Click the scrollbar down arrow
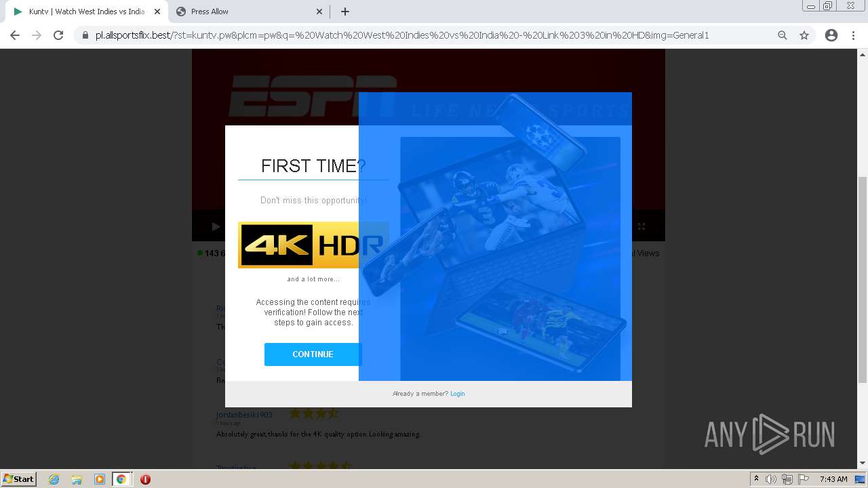The width and height of the screenshot is (868, 488). click(x=862, y=464)
